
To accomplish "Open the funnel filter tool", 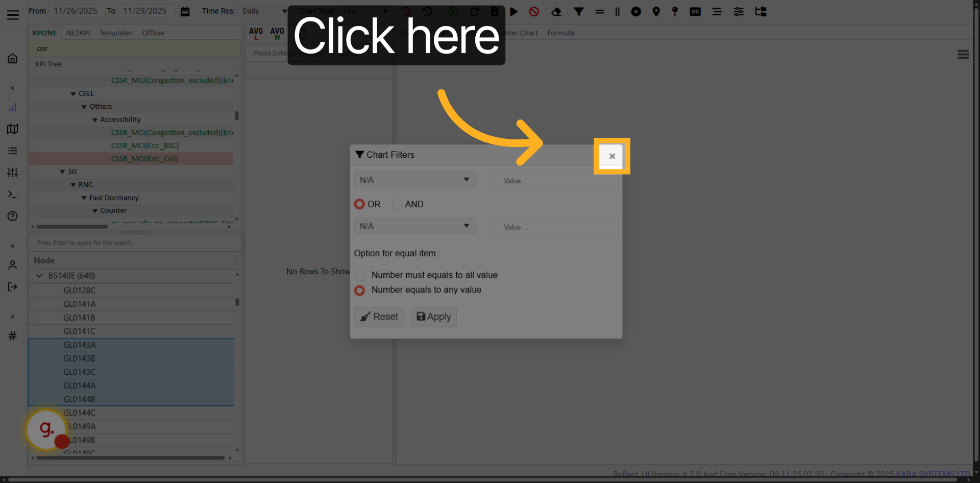I will tap(579, 11).
